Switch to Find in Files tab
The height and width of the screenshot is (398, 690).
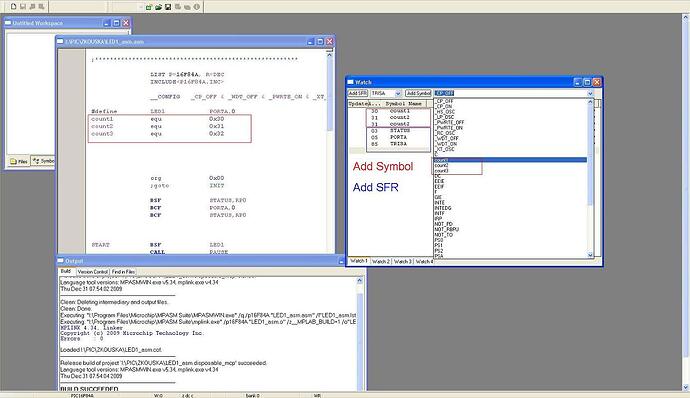pos(123,272)
